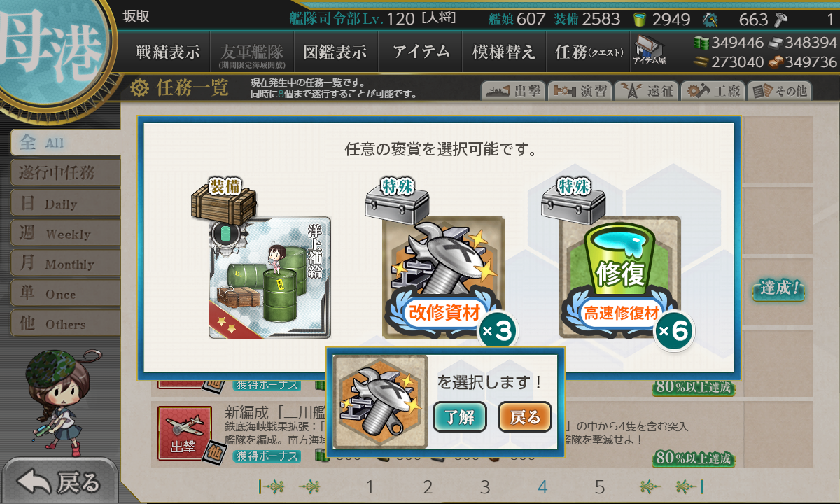Open the アイテム屋 shop icon
The height and width of the screenshot is (504, 840).
click(x=650, y=50)
